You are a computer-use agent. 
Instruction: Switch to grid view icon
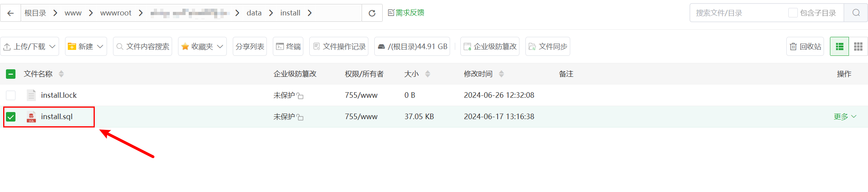click(858, 47)
